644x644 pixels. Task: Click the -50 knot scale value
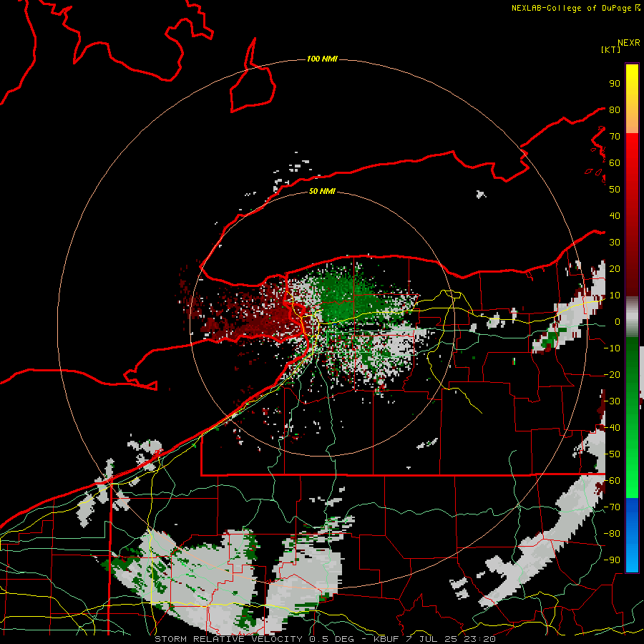[x=612, y=454]
